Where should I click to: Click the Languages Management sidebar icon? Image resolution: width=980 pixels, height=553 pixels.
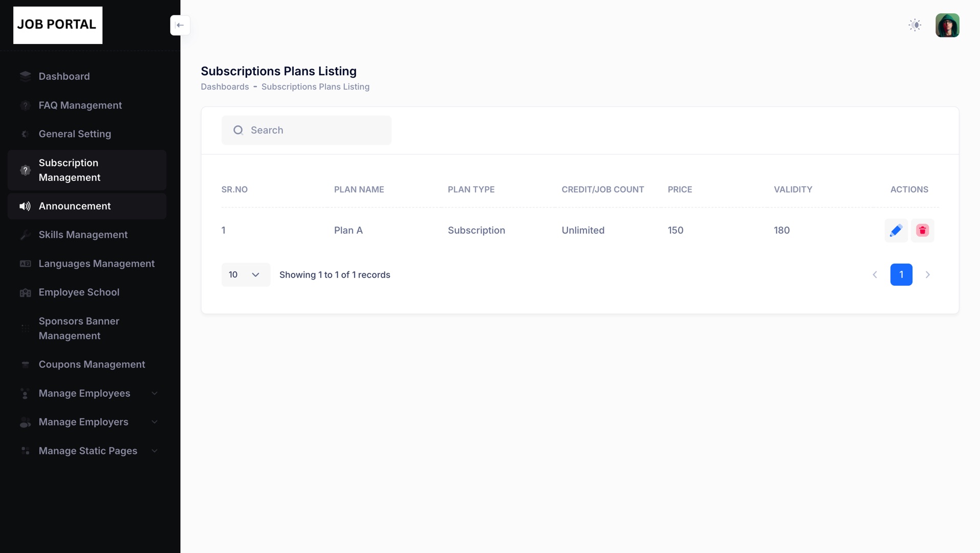[25, 264]
